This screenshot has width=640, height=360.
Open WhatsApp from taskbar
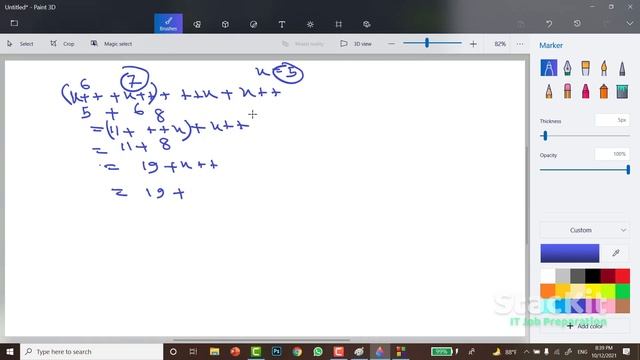318,351
